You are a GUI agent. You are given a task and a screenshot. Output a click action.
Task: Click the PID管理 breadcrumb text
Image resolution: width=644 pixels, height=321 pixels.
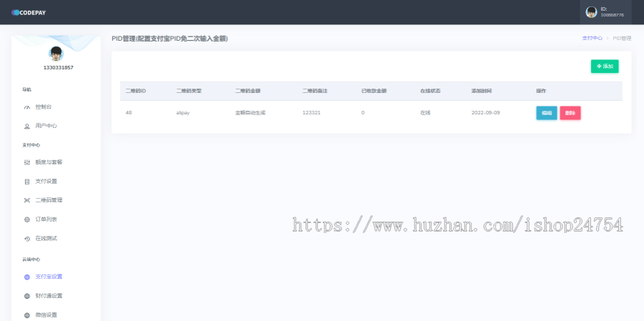622,38
